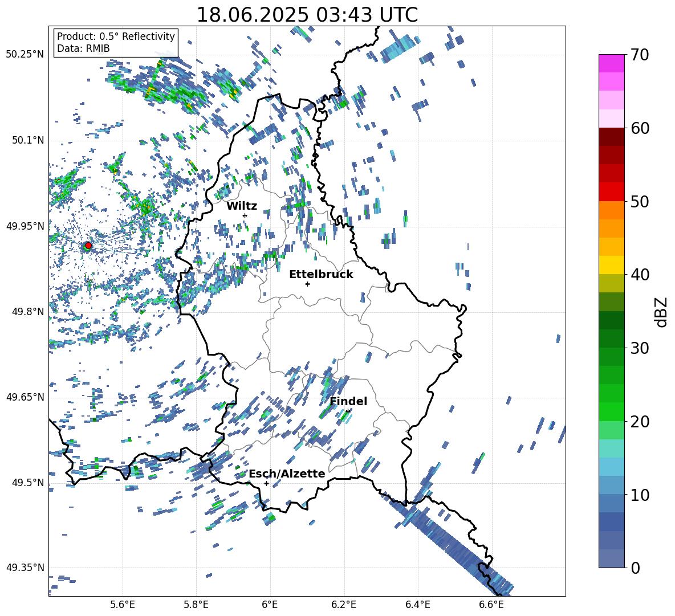The width and height of the screenshot is (675, 616).
Task: Click the title 18.06.2025 03:43 UTC
Action: point(307,15)
